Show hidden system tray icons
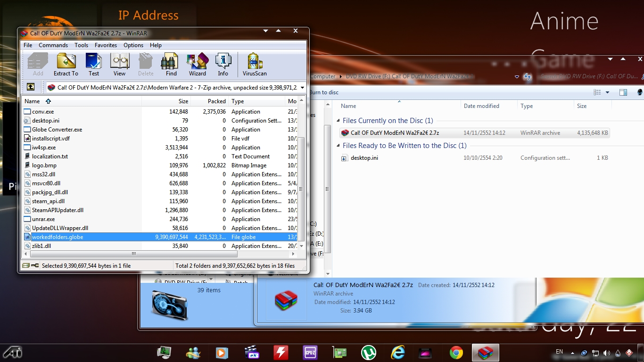The height and width of the screenshot is (362, 644). pos(573,353)
